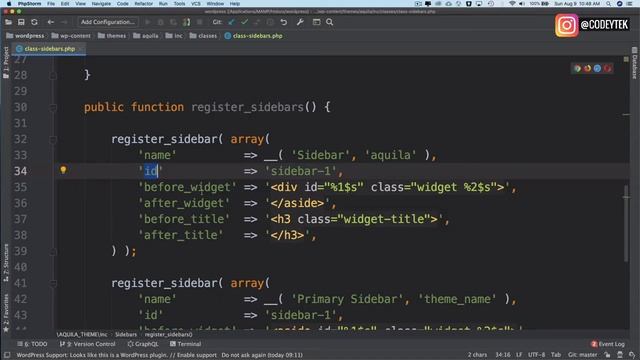This screenshot has height=360, width=640.
Task: Open the Refactor menu
Action: point(144,3)
